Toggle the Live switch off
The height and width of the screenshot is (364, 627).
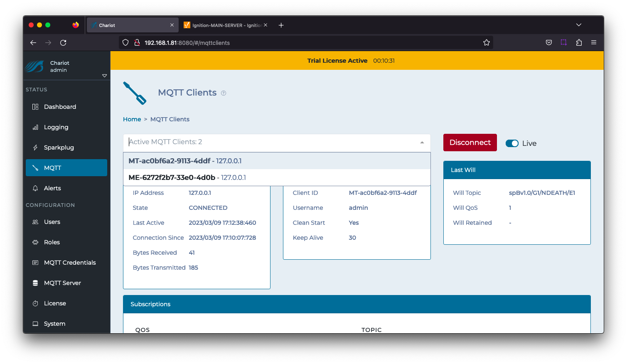click(512, 143)
